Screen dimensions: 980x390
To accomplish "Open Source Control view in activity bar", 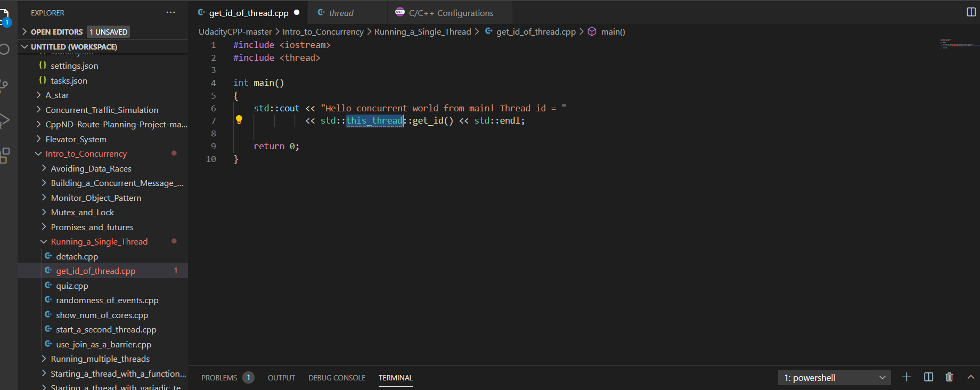I will [x=4, y=86].
